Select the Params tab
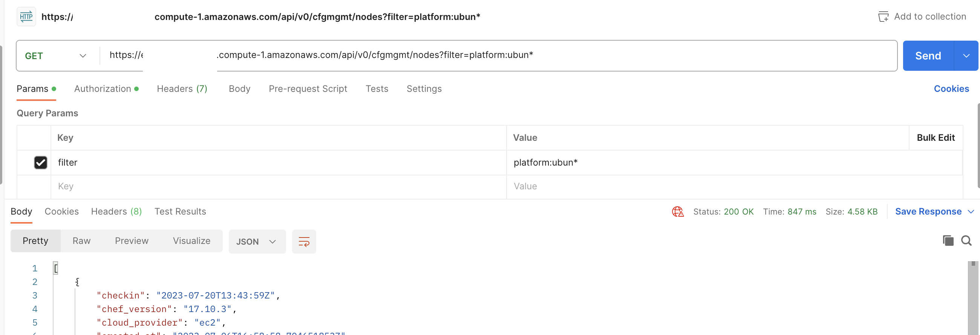 point(36,89)
